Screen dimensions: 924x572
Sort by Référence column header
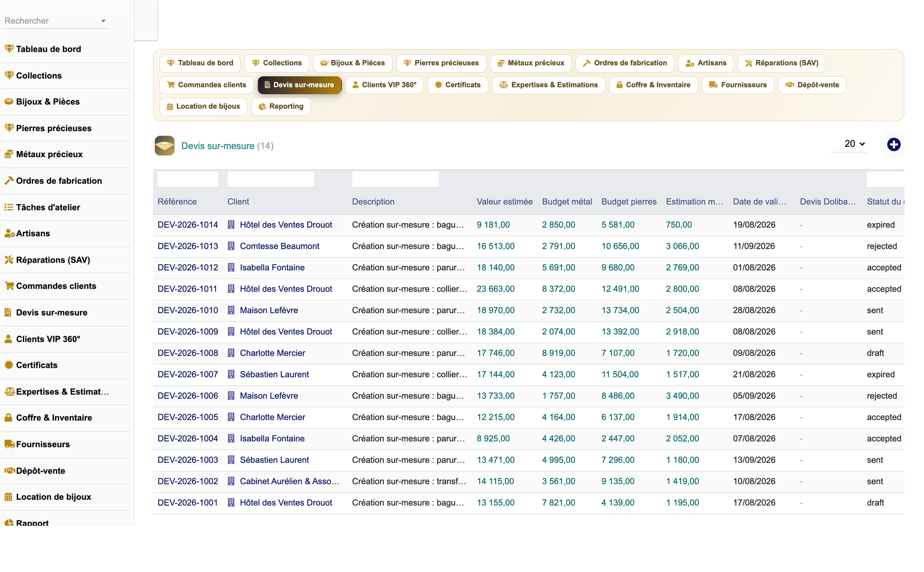pyautogui.click(x=177, y=201)
